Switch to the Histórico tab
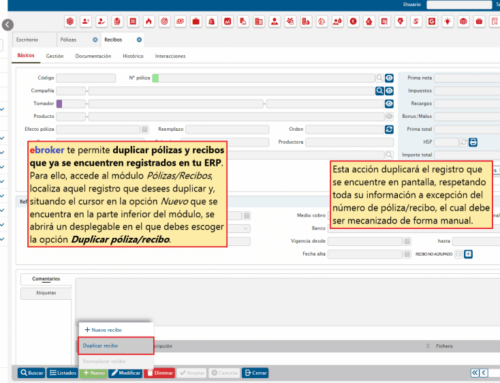The image size is (500, 383). [x=133, y=56]
